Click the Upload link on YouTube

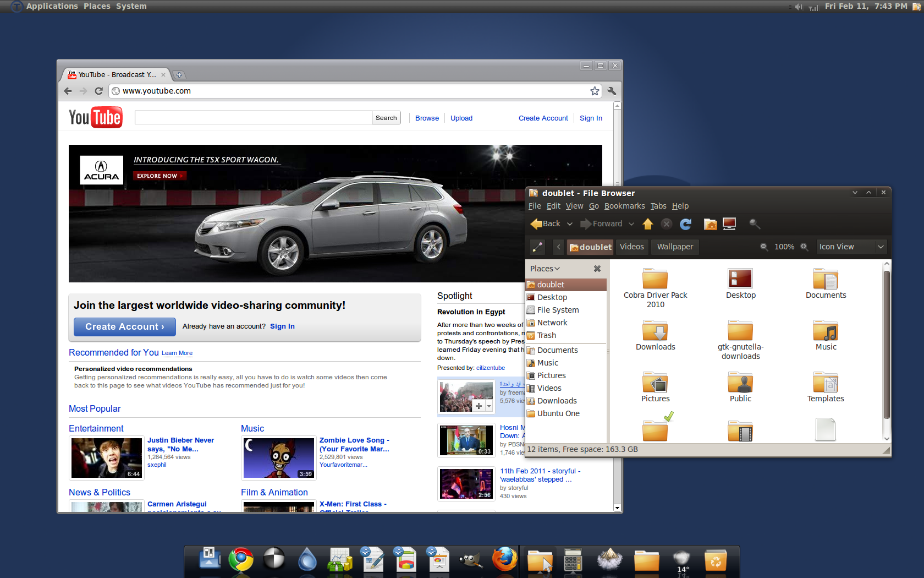pos(461,118)
